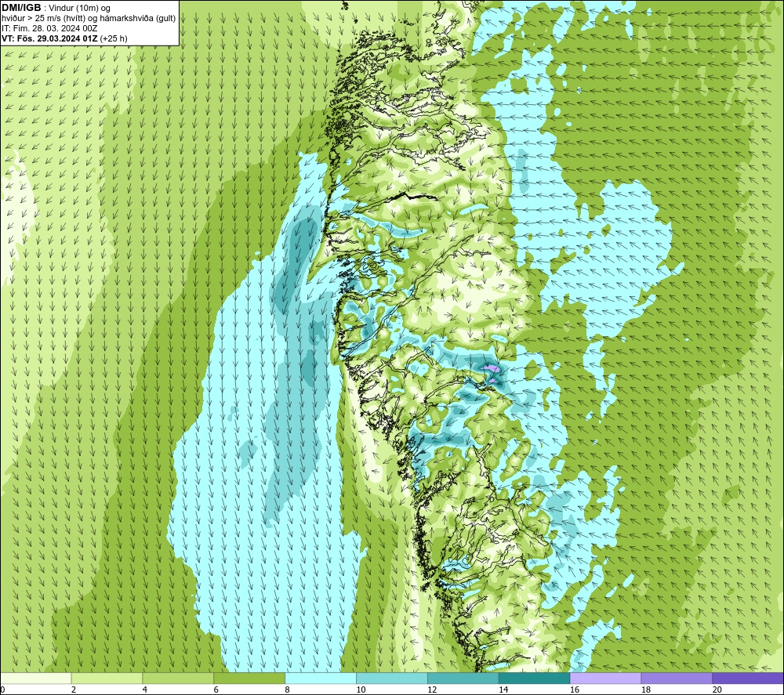Click the purple peak-wind patch on the map
The image size is (784, 695).
pos(491,369)
